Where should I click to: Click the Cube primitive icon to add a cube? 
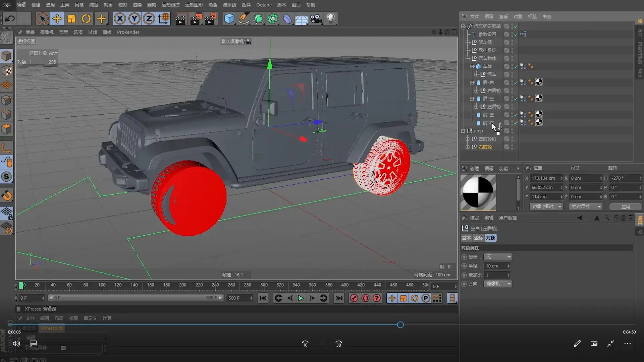pos(229,18)
